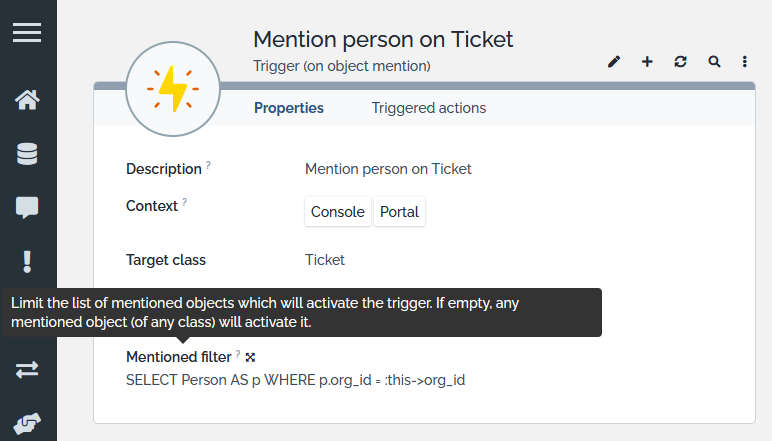Click the chat bubble sidebar icon
This screenshot has width=772, height=441.
coord(27,207)
